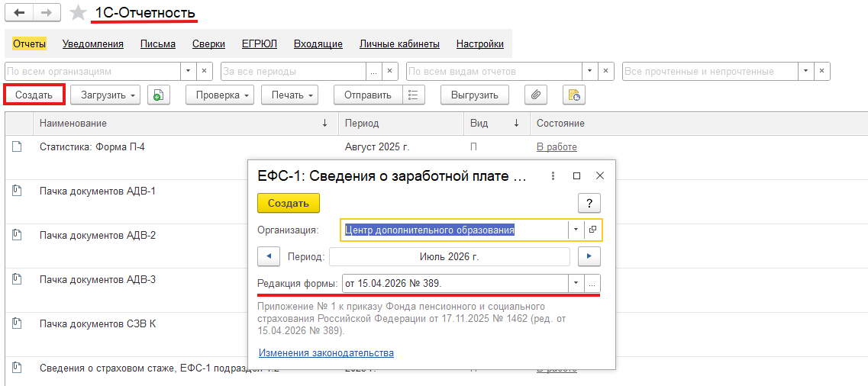Open the list icon beside Отправить
The height and width of the screenshot is (386, 868).
coord(412,95)
